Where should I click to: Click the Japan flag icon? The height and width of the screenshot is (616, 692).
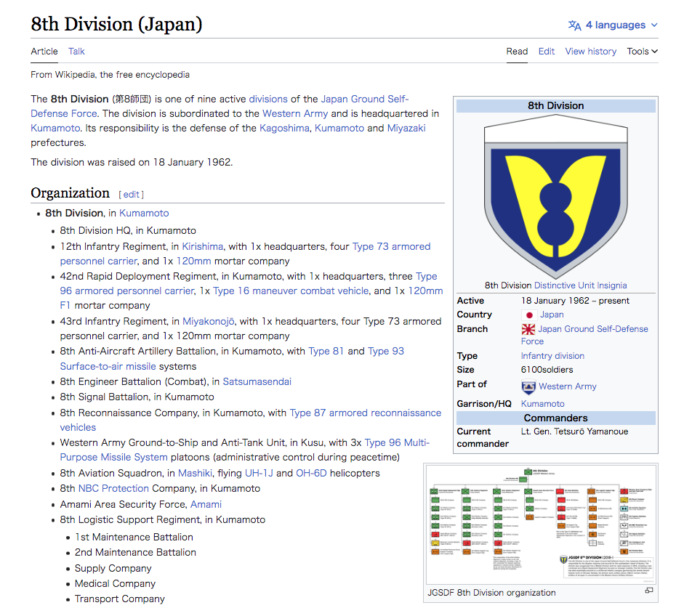pyautogui.click(x=528, y=315)
